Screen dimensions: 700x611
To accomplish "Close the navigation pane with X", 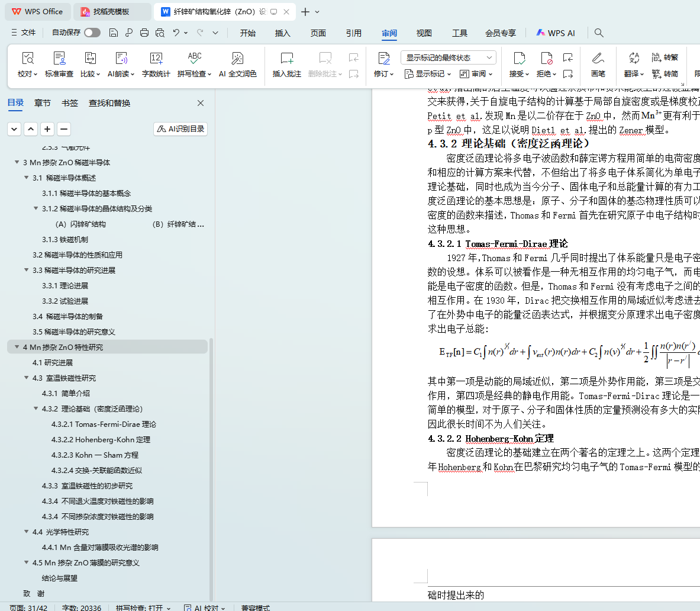I will pyautogui.click(x=201, y=103).
